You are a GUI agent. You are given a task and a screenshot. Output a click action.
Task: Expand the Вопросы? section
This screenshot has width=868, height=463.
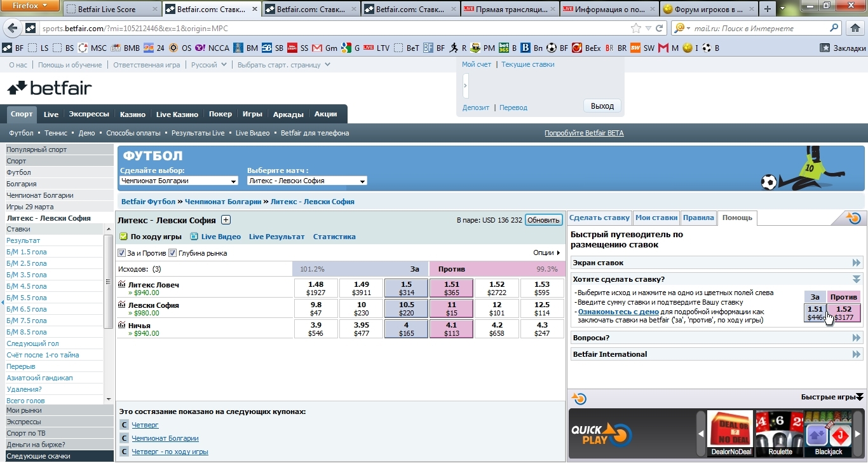pyautogui.click(x=717, y=338)
